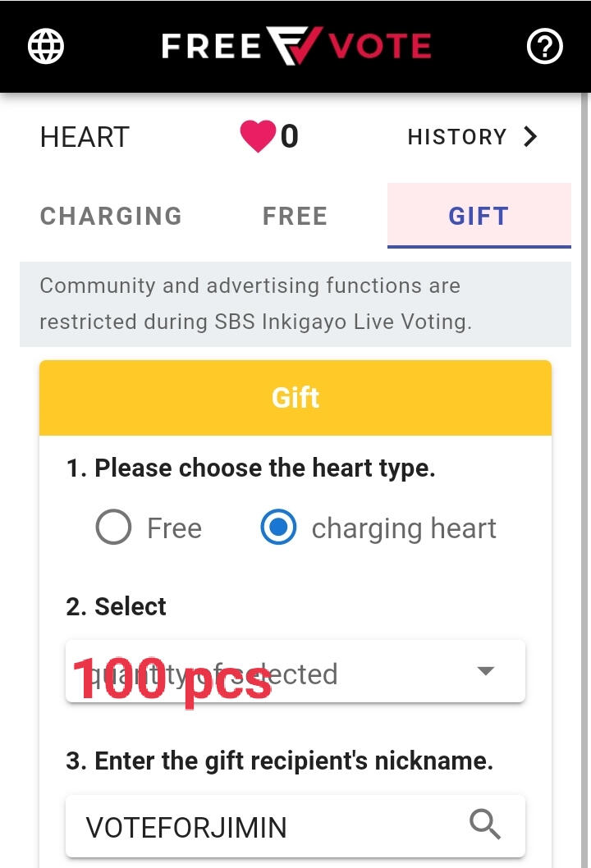Open the language globe icon

46,47
